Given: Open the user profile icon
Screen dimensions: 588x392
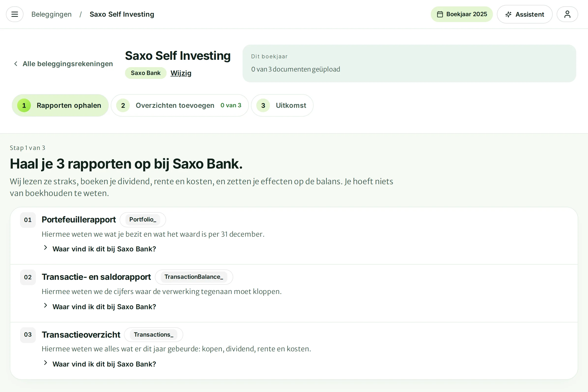Looking at the screenshot, I should [567, 14].
